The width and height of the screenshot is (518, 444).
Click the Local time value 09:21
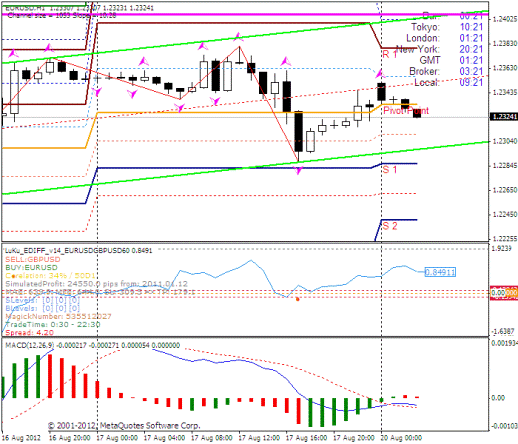pos(471,82)
